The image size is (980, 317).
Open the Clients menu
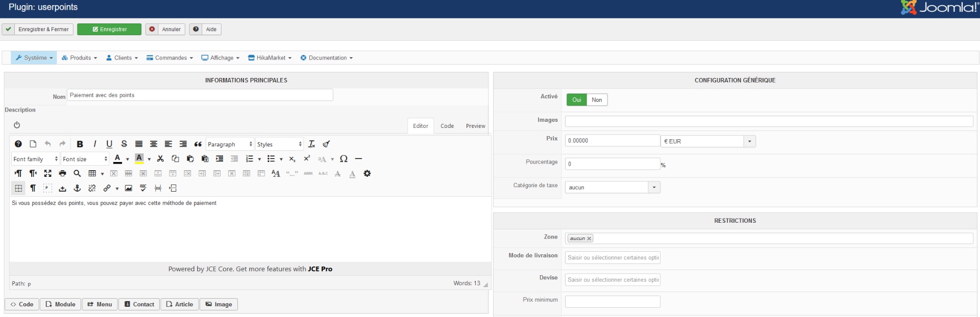[x=122, y=58]
